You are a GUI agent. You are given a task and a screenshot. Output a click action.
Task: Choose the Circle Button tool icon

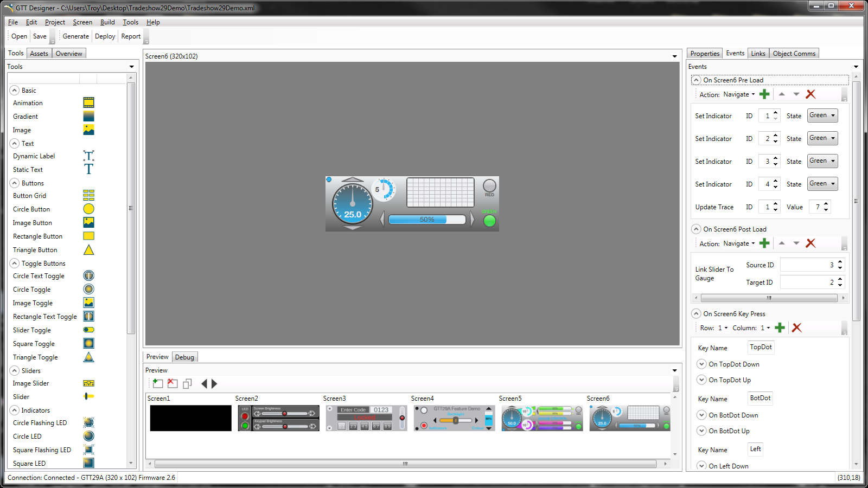[x=89, y=209]
